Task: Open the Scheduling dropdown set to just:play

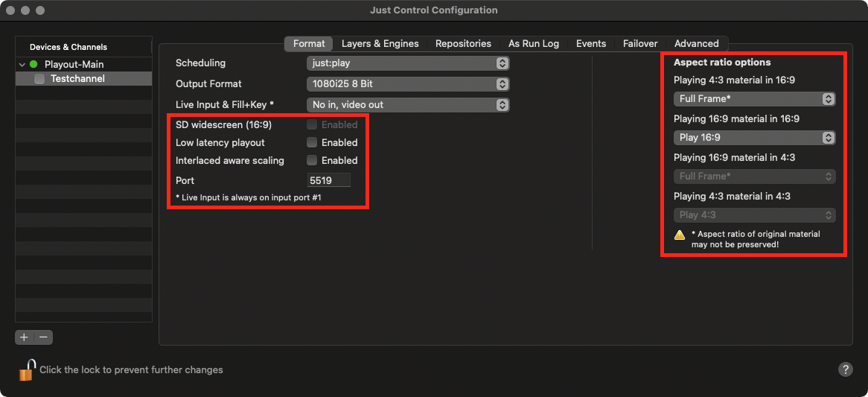Action: [x=407, y=63]
